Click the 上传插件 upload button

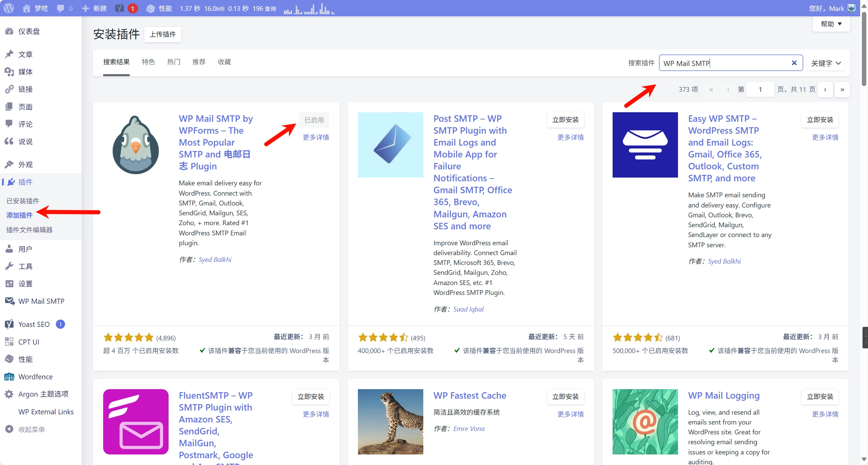163,34
